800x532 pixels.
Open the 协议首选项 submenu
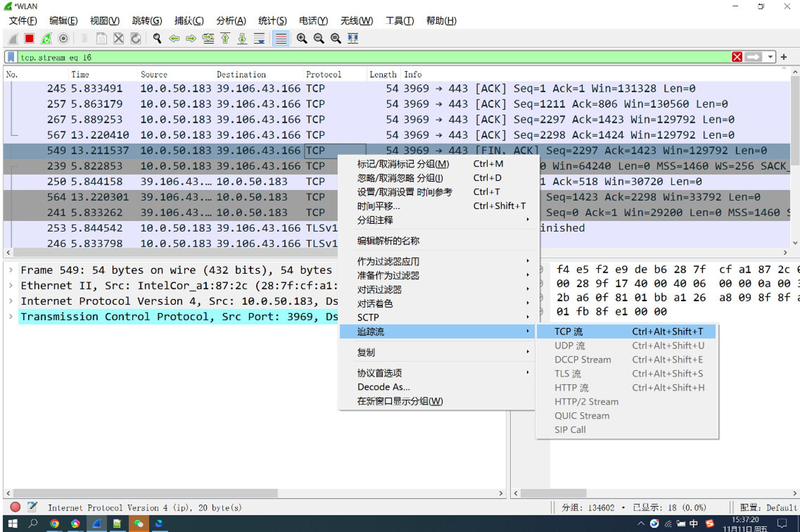(x=437, y=373)
